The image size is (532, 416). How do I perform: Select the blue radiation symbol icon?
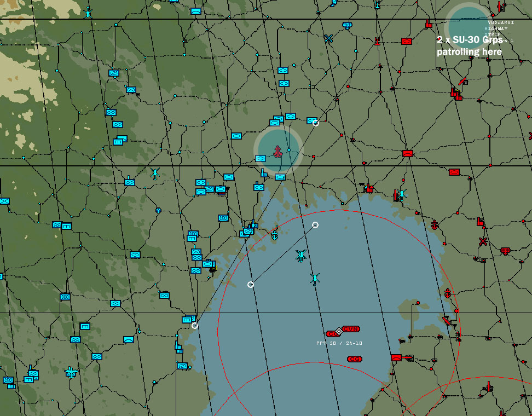[158, 210]
